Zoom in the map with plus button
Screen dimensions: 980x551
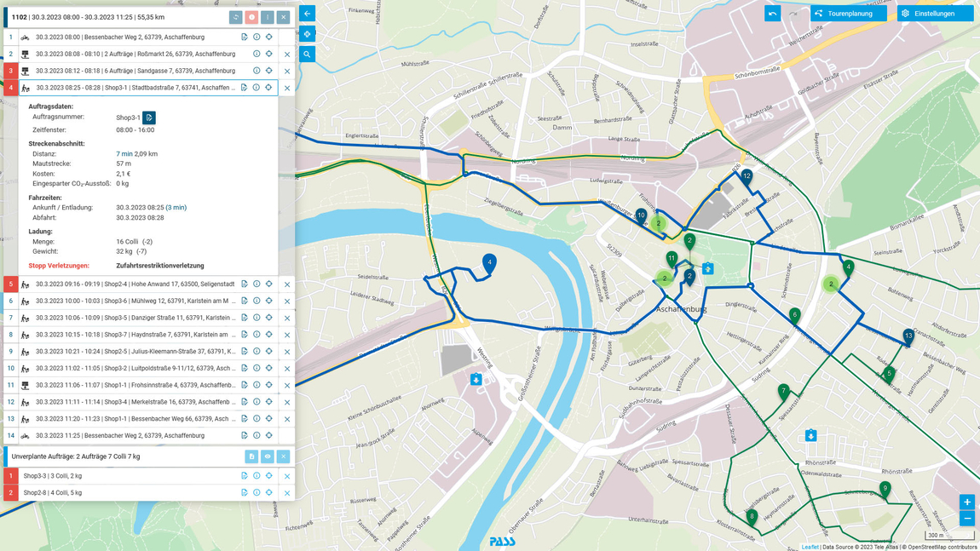click(x=966, y=502)
